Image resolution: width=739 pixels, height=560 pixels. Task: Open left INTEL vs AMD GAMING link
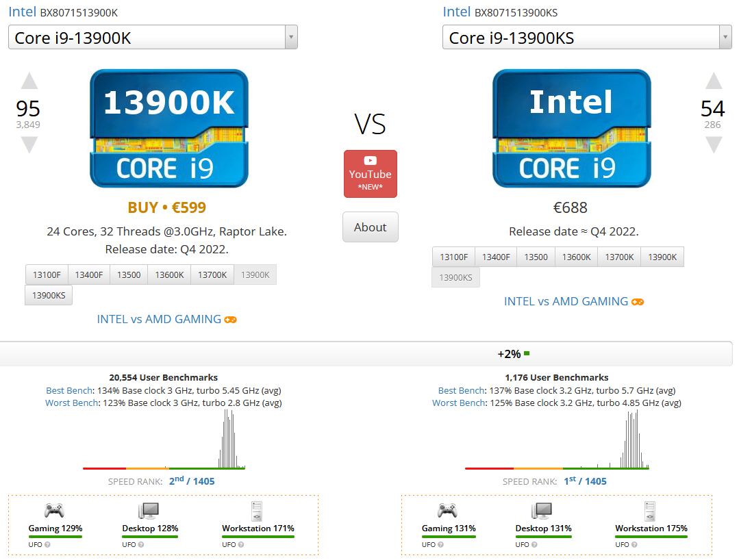point(159,319)
